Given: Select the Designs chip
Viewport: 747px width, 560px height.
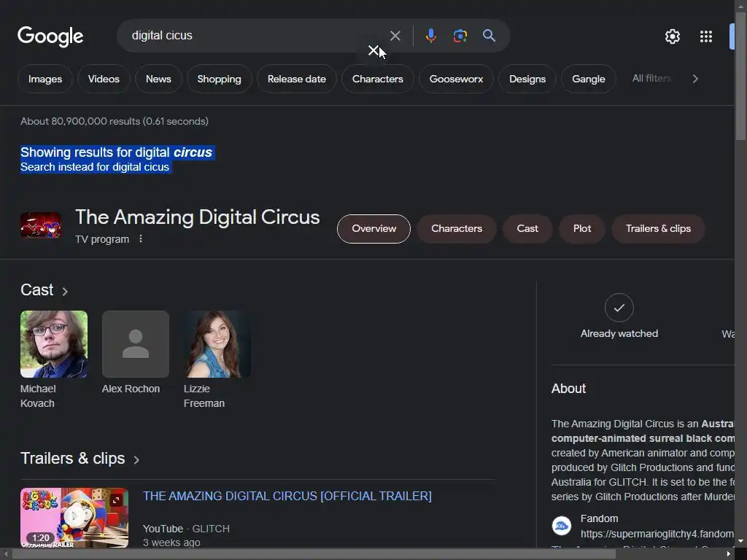Looking at the screenshot, I should tap(527, 79).
